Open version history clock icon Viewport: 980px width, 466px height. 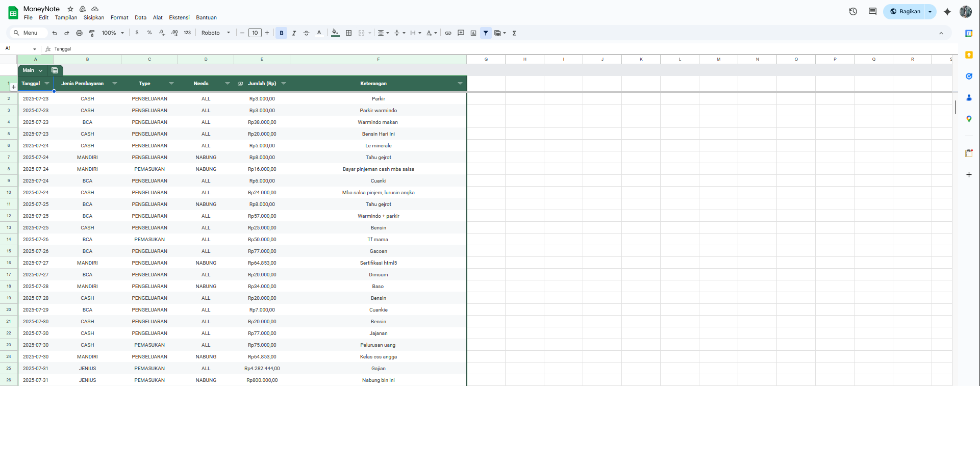tap(853, 11)
